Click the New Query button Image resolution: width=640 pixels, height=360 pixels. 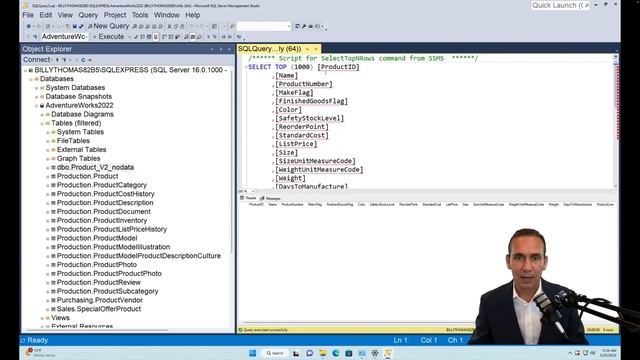coord(108,26)
